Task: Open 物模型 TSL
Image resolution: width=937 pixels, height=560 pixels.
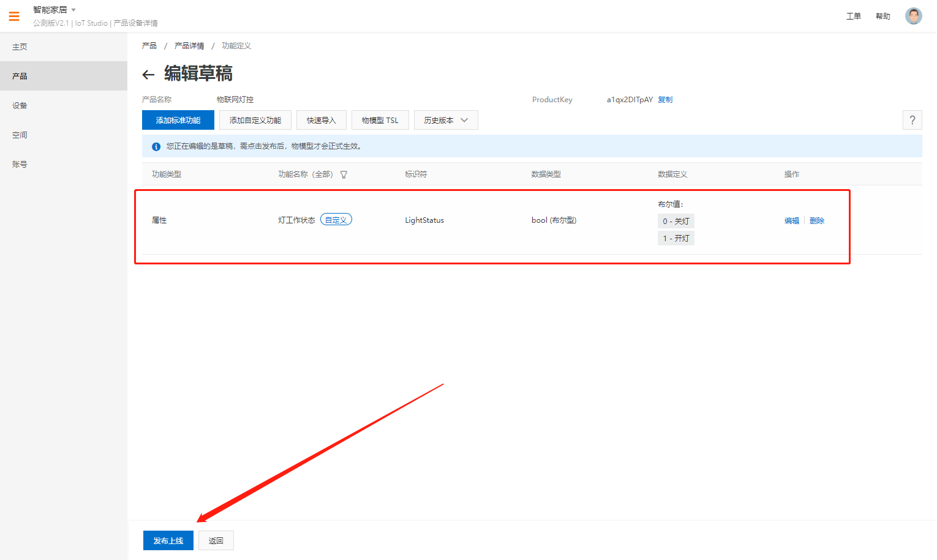Action: point(380,120)
